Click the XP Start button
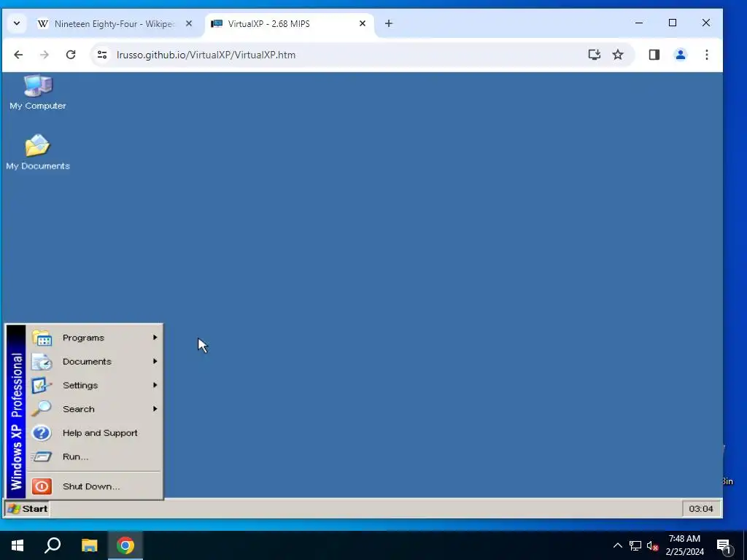 27,508
